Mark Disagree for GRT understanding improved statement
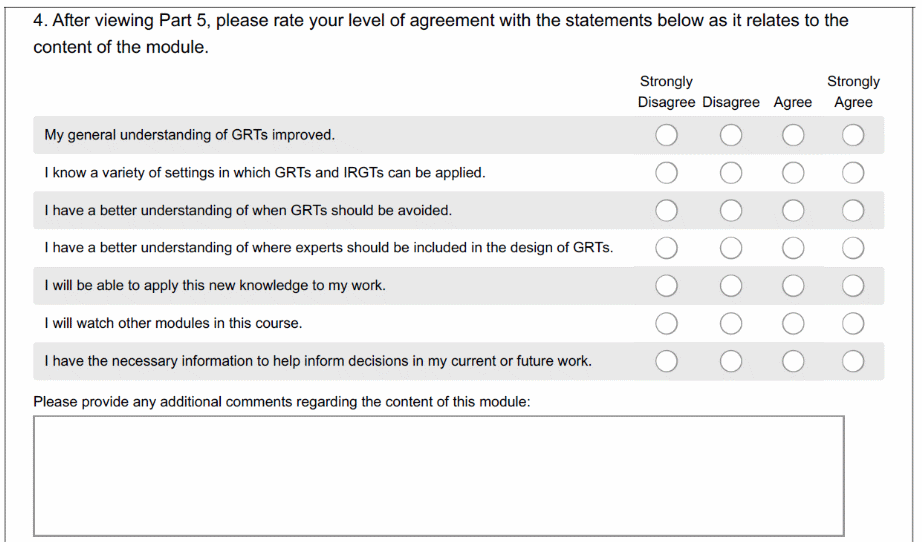922x542 pixels. point(731,135)
